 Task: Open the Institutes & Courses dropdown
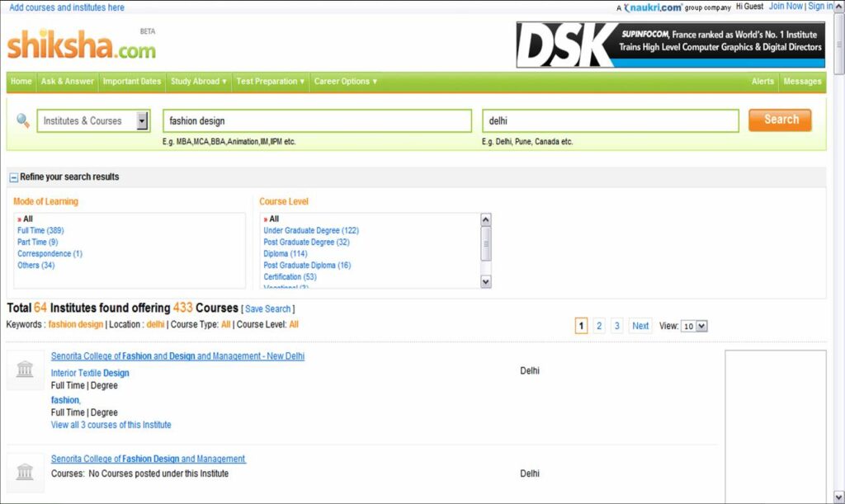94,120
